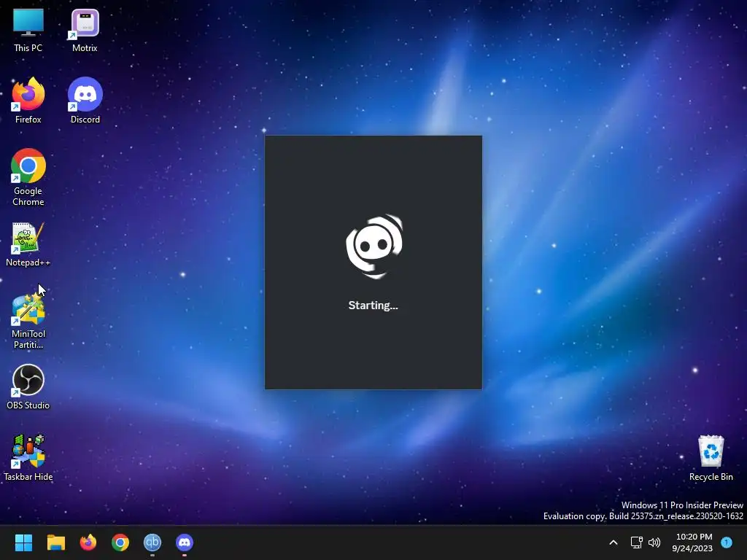Click the "Starting..." text in Discord splash
The height and width of the screenshot is (560, 747).
pos(373,306)
